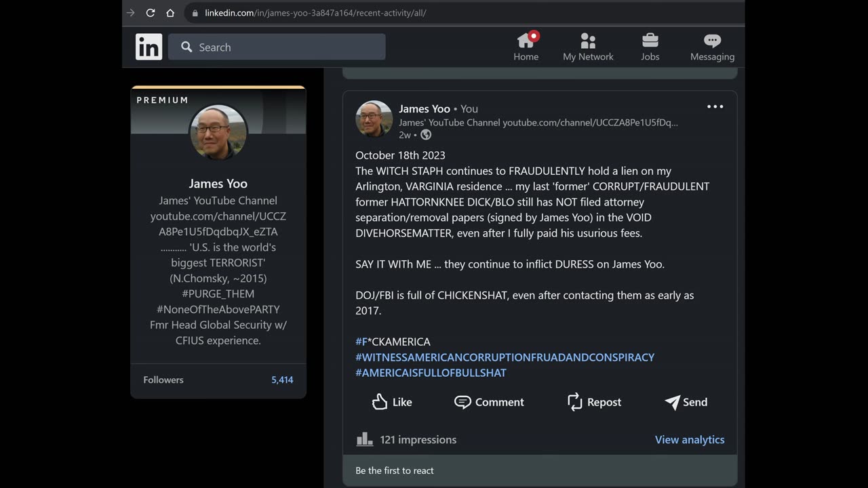Click the Comment button
868x488 pixels.
(489, 402)
